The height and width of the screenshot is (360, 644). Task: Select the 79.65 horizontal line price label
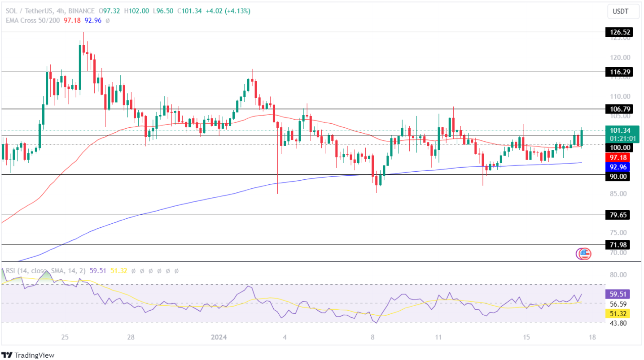[618, 215]
